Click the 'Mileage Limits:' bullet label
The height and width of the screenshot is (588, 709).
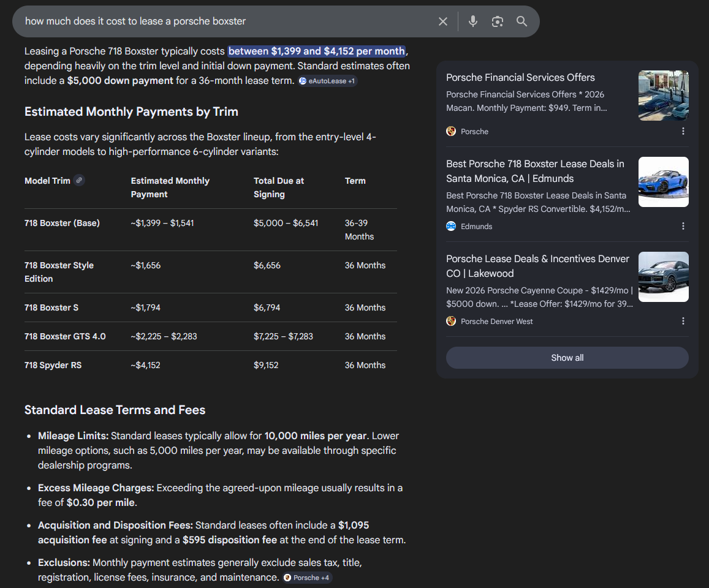click(x=74, y=435)
